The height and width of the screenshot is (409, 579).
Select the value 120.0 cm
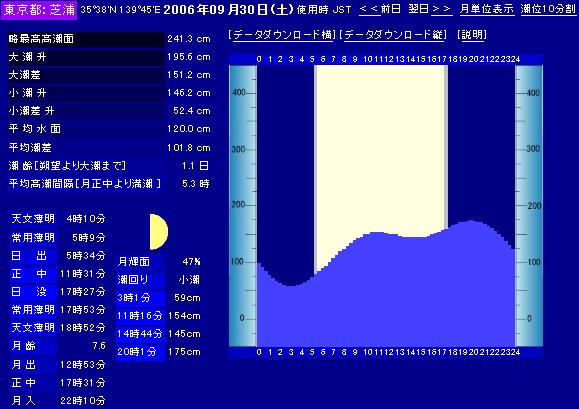coord(189,129)
